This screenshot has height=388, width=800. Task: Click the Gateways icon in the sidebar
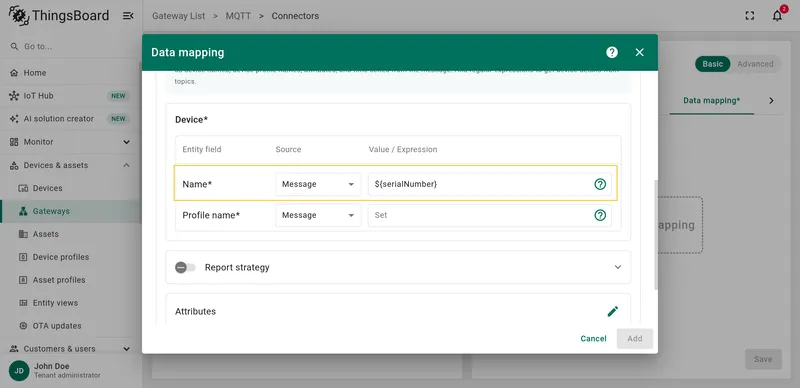pos(23,211)
